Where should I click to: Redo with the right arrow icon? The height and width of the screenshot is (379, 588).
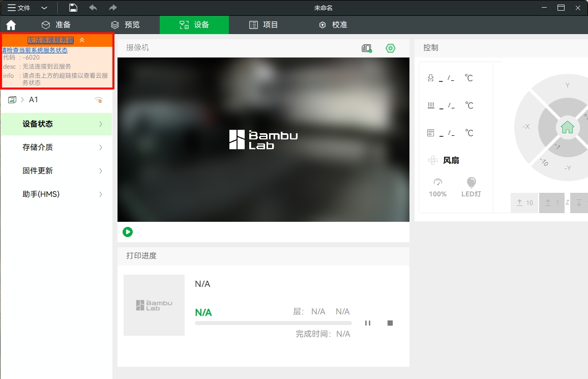coord(113,8)
